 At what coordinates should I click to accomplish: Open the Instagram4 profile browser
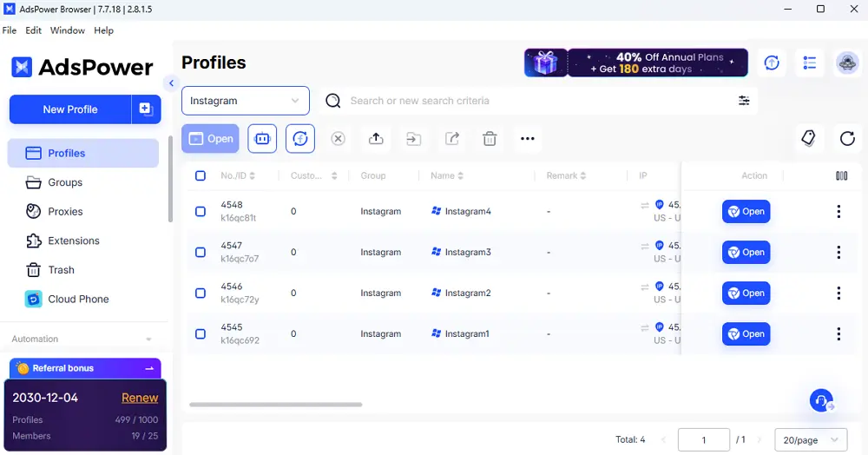tap(746, 212)
